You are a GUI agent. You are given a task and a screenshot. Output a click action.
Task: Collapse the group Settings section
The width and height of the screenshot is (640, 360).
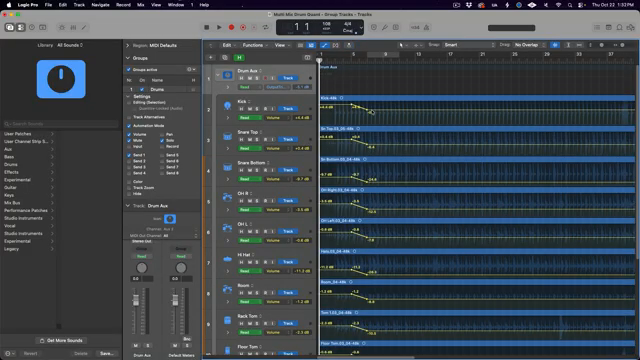(128, 97)
